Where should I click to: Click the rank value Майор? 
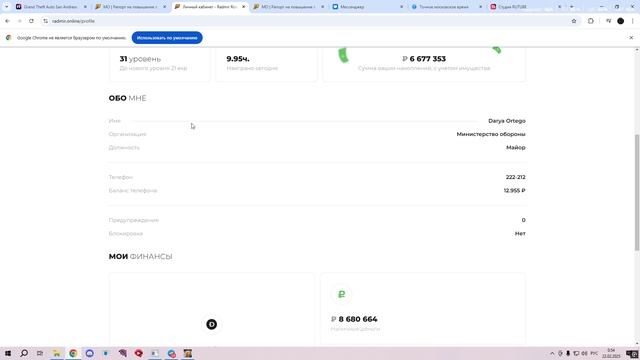[x=516, y=147]
